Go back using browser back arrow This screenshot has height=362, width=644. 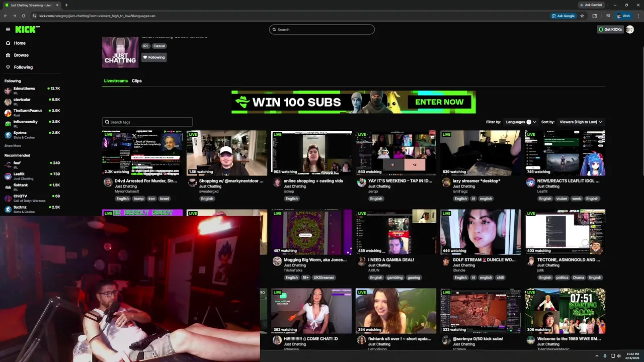pos(6,16)
